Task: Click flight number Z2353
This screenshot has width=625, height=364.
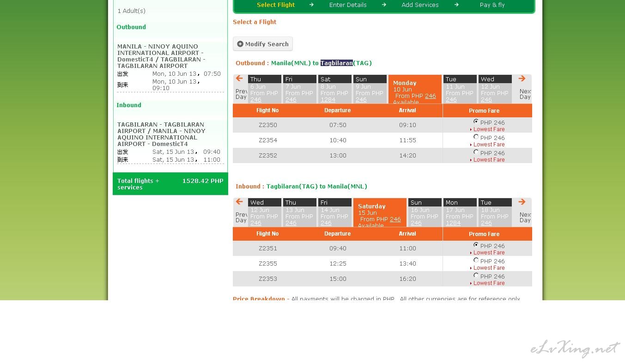Action: coord(268,279)
